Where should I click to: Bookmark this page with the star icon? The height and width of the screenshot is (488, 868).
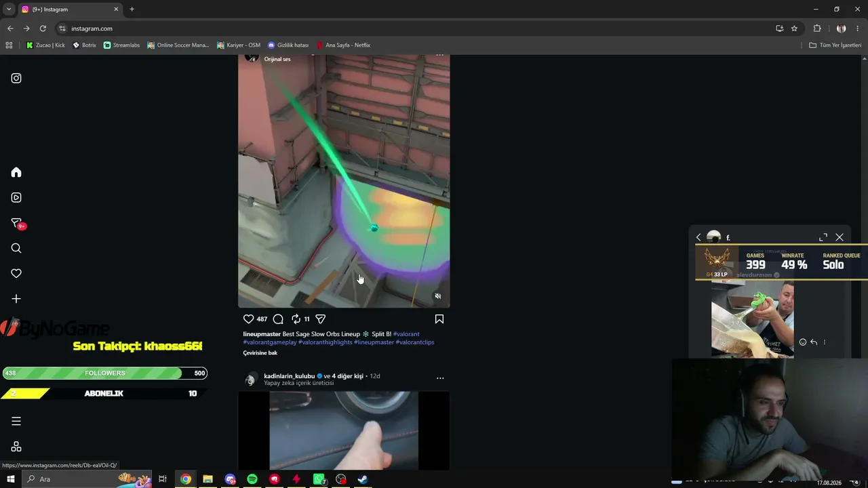(794, 28)
